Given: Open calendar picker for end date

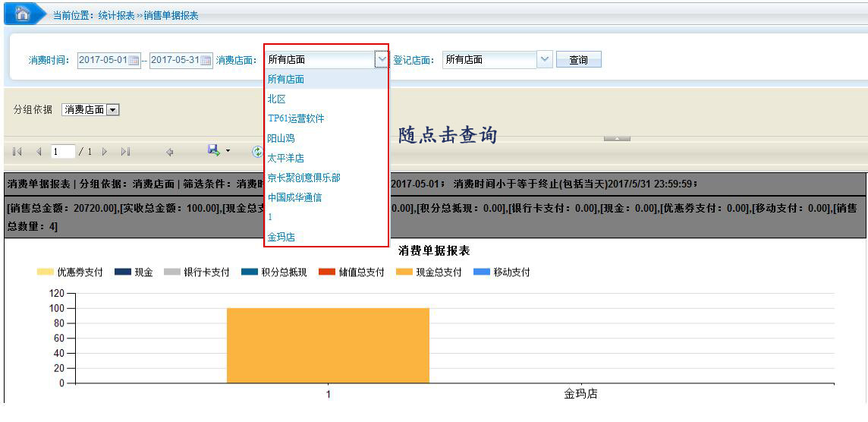Looking at the screenshot, I should pyautogui.click(x=206, y=61).
